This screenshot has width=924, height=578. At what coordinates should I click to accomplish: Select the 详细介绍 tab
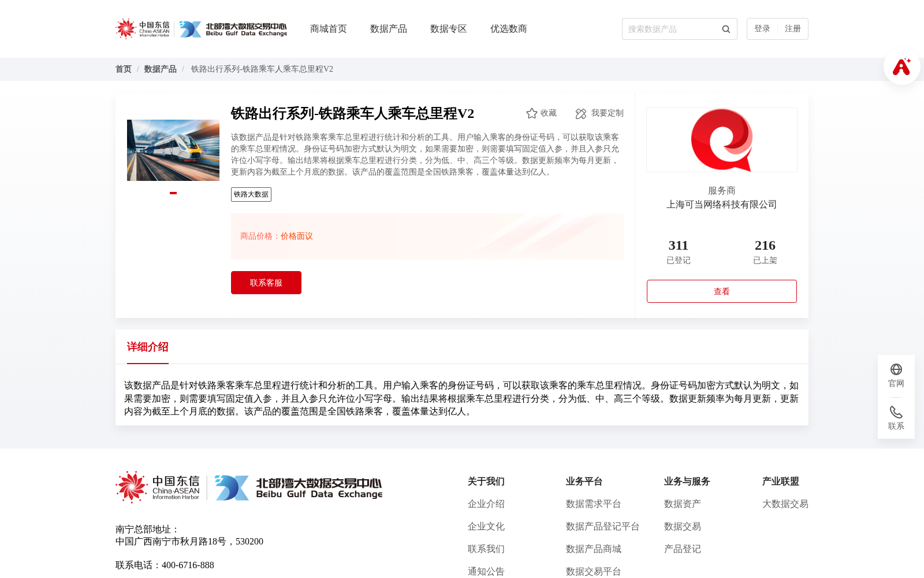click(148, 347)
